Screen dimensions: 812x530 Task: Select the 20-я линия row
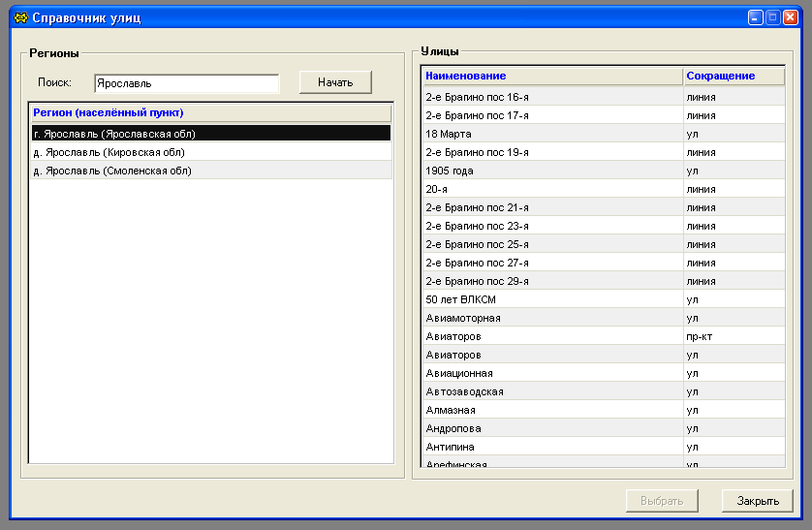[x=552, y=189]
